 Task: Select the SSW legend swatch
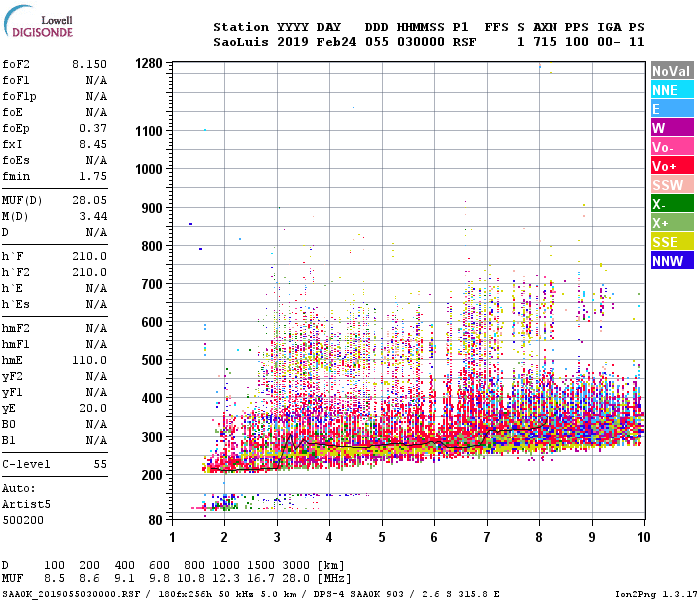pos(672,185)
